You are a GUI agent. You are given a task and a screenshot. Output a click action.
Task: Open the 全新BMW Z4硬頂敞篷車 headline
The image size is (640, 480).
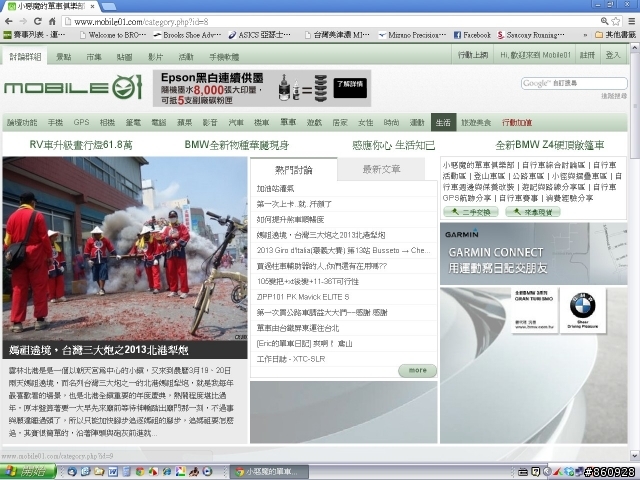click(549, 145)
